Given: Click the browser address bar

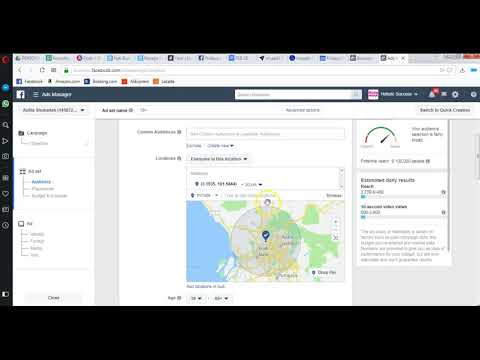Looking at the screenshot, I should coord(253,70).
